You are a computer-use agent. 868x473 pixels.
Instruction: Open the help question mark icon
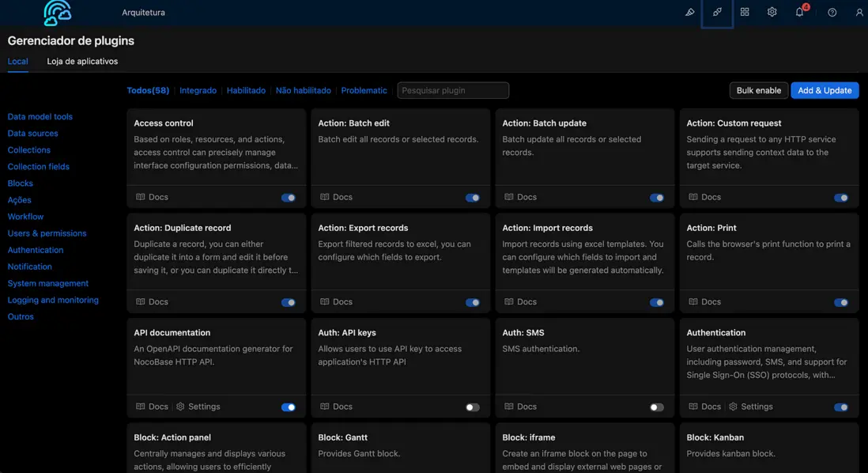[832, 13]
